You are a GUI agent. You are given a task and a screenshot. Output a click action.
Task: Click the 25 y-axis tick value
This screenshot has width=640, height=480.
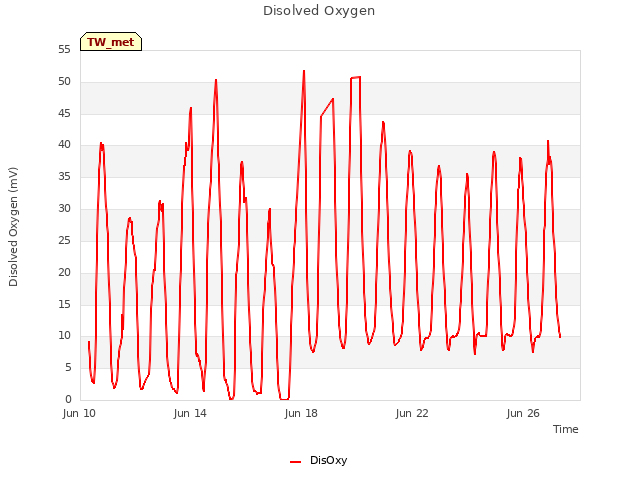tap(64, 240)
